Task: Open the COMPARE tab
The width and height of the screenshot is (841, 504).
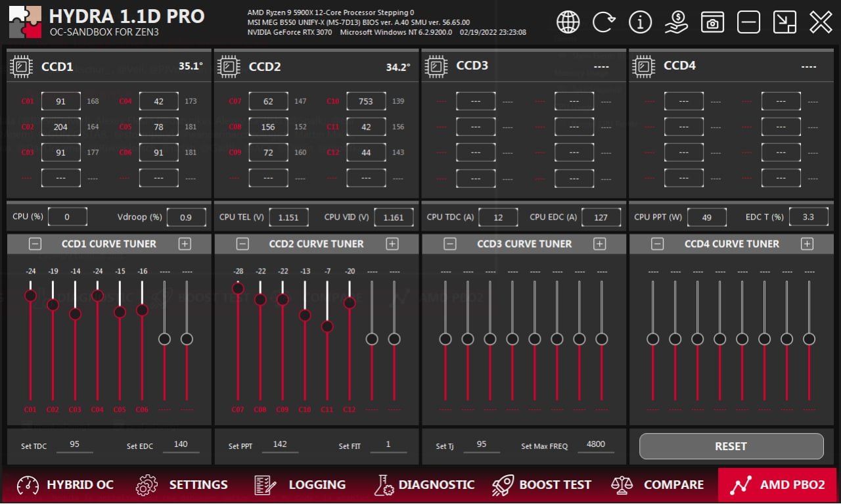Action: pos(657,485)
